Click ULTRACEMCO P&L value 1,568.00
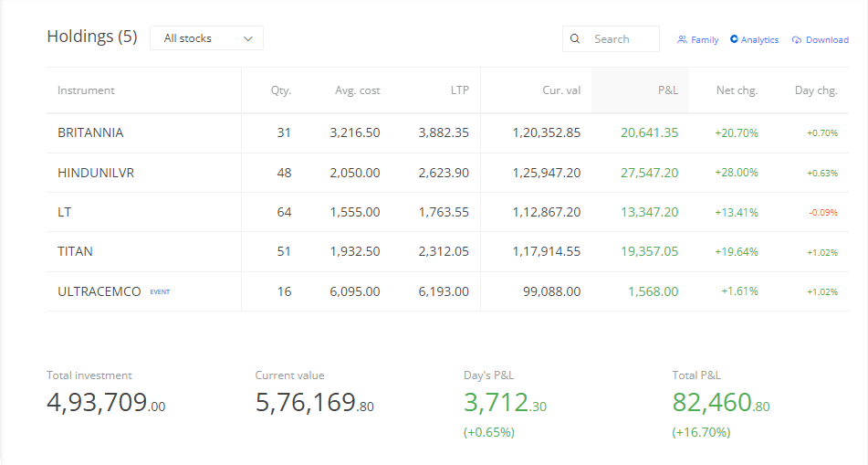The width and height of the screenshot is (868, 465). (x=654, y=291)
